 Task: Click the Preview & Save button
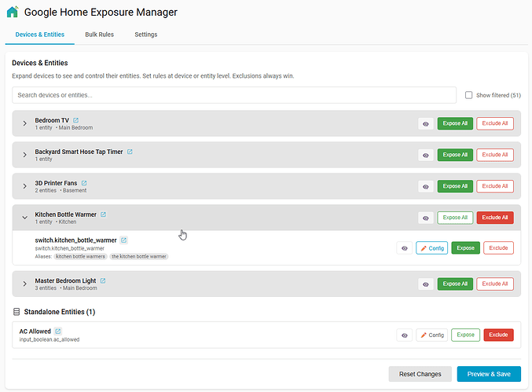(488, 374)
